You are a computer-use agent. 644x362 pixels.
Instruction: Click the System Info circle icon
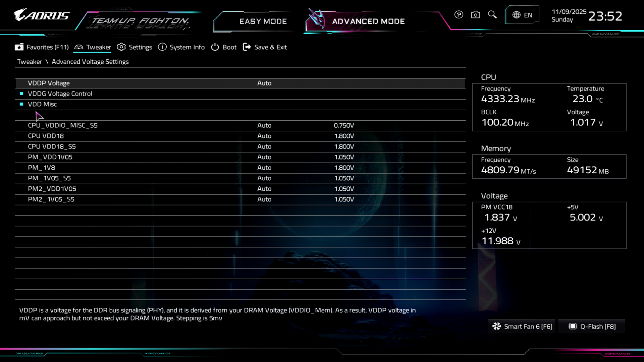(x=162, y=47)
